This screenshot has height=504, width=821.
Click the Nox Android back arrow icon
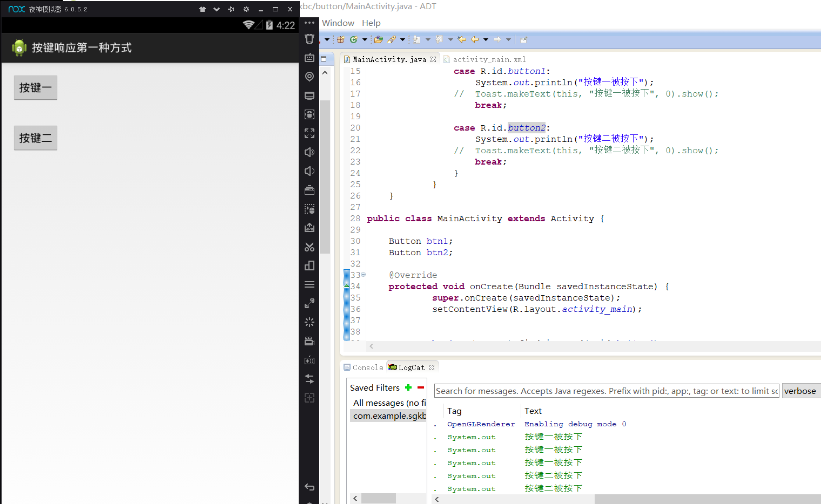click(x=309, y=487)
